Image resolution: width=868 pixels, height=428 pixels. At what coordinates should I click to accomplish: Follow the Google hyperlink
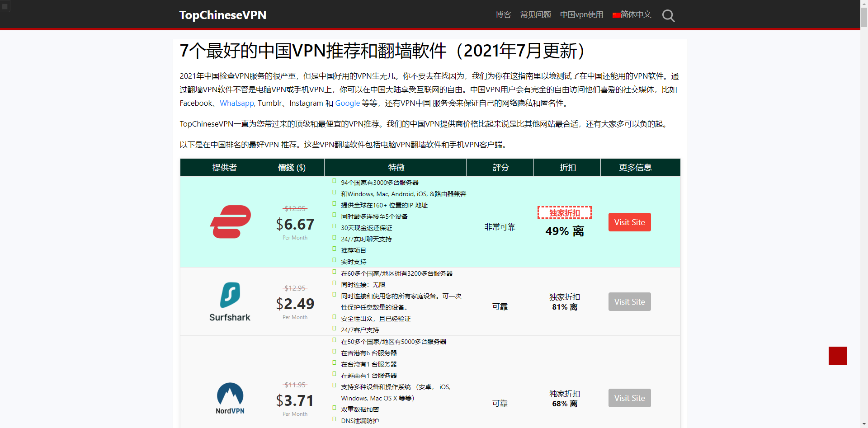click(348, 103)
